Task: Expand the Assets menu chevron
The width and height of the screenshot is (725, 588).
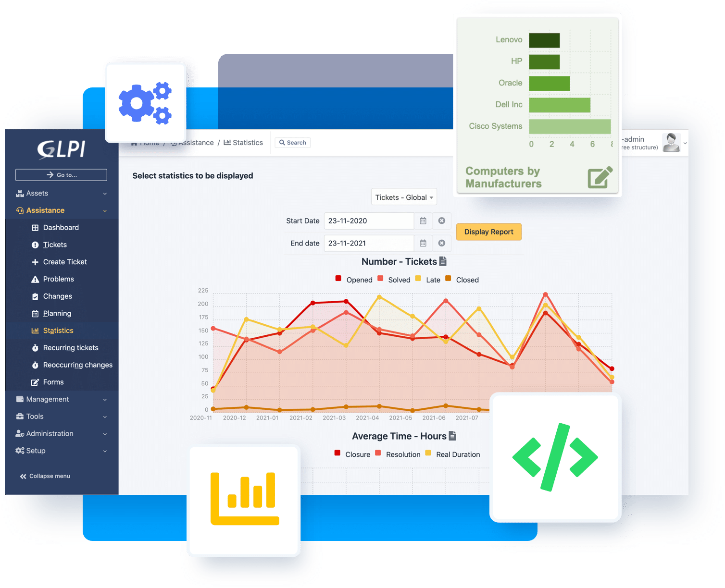Action: [x=105, y=194]
